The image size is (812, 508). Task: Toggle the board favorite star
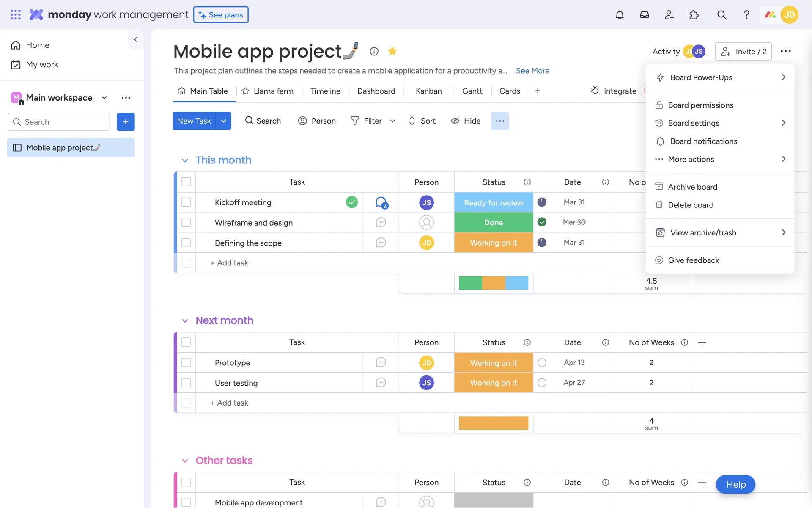tap(392, 51)
